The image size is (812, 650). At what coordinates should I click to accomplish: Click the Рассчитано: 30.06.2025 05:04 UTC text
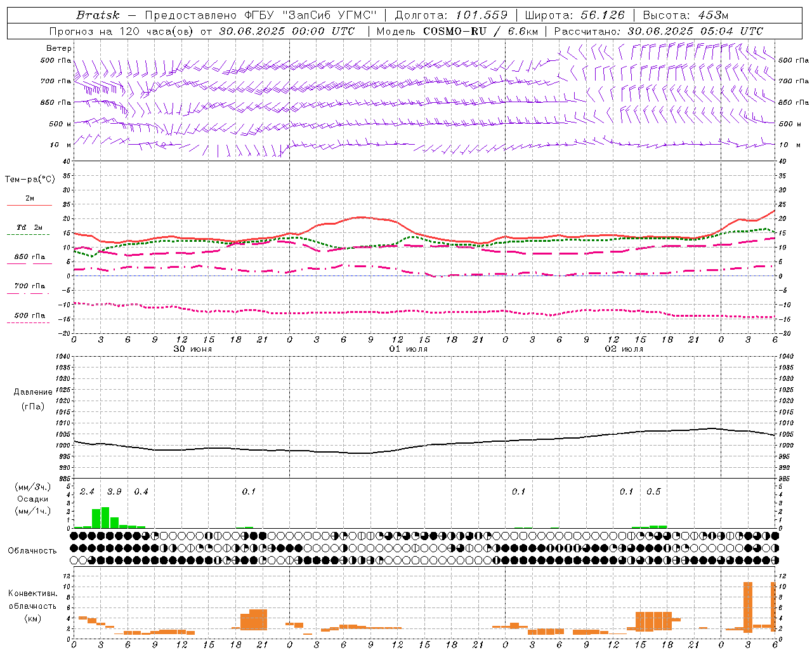pyautogui.click(x=658, y=31)
